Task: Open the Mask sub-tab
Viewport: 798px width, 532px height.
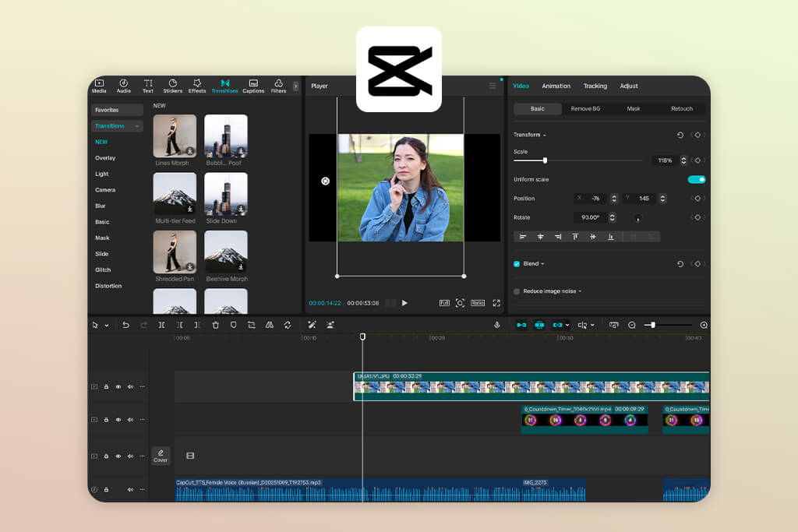Action: [633, 109]
